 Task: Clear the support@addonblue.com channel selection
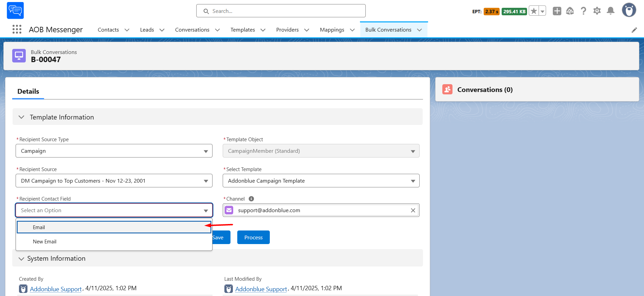click(x=413, y=210)
